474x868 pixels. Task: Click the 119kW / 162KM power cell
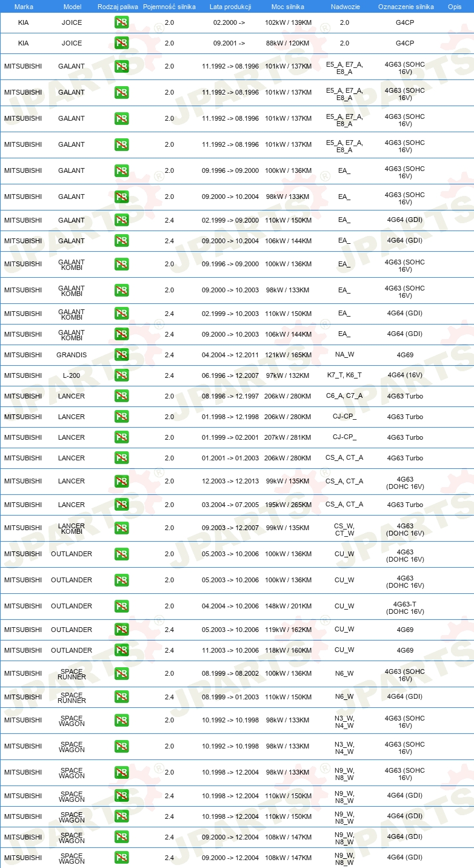click(288, 630)
